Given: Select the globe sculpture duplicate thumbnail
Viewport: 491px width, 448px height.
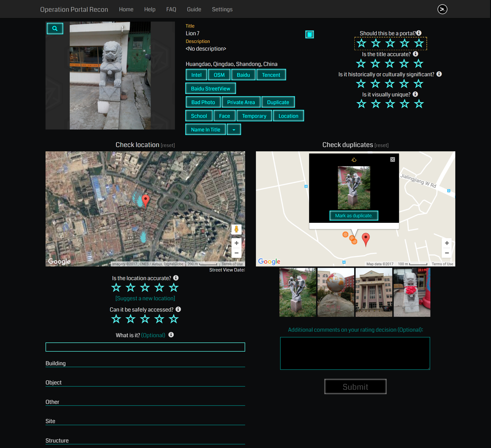Looking at the screenshot, I should pos(335,292).
